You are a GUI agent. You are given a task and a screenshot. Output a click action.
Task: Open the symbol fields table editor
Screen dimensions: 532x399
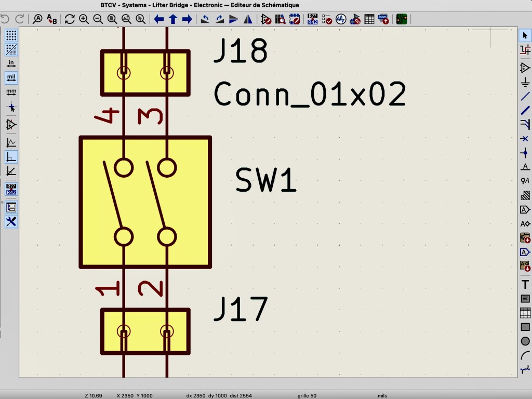pyautogui.click(x=369, y=20)
